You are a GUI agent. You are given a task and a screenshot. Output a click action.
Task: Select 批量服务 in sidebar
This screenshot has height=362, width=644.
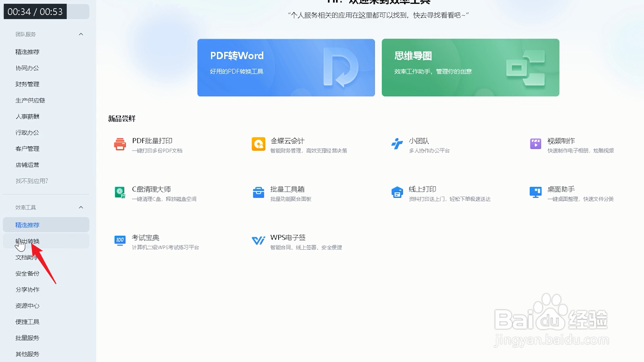point(27,338)
